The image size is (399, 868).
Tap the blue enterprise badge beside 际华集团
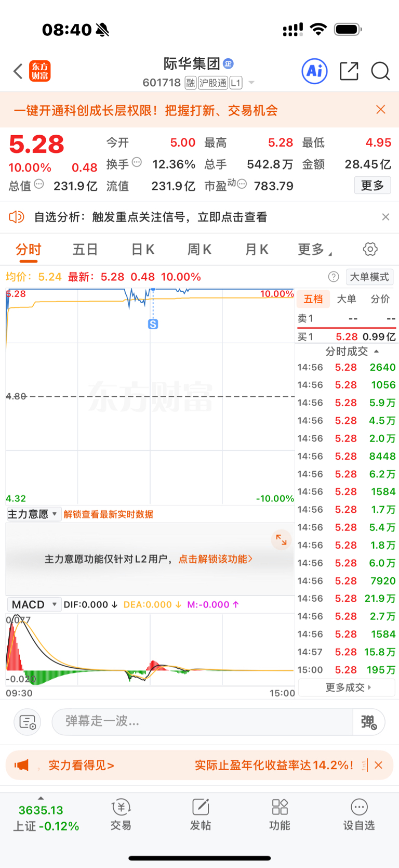228,64
